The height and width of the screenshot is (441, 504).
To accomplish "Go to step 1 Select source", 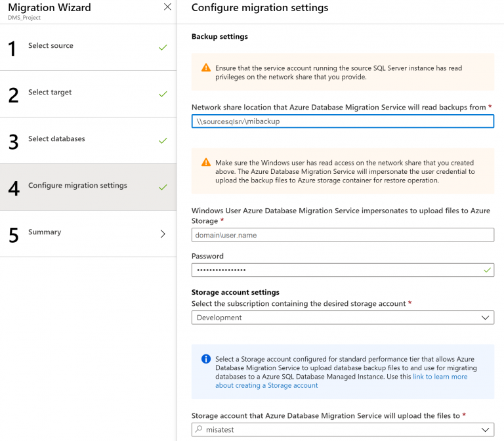I will pos(51,46).
